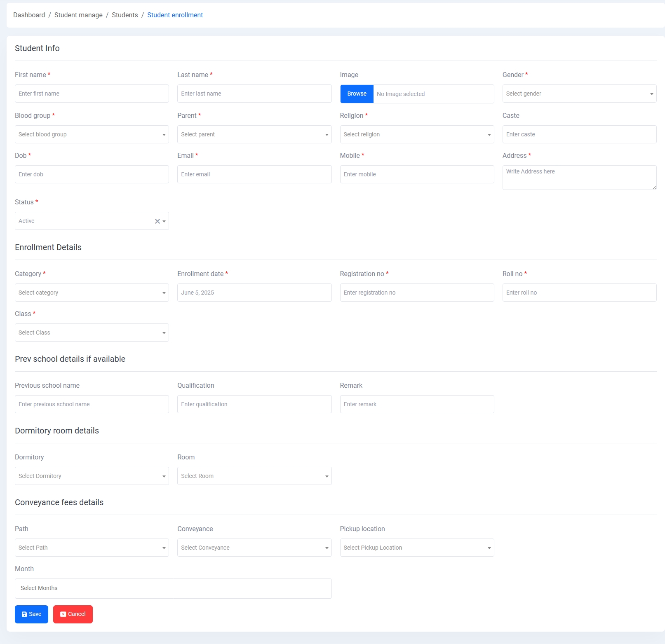Open the Select Room dropdown
Image resolution: width=665 pixels, height=644 pixels.
[x=254, y=476]
